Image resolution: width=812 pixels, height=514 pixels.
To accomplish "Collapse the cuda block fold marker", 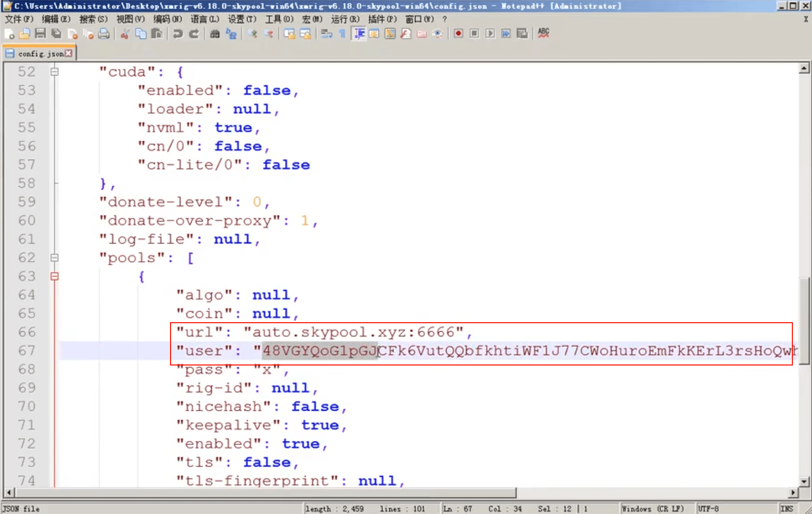I will (x=54, y=72).
